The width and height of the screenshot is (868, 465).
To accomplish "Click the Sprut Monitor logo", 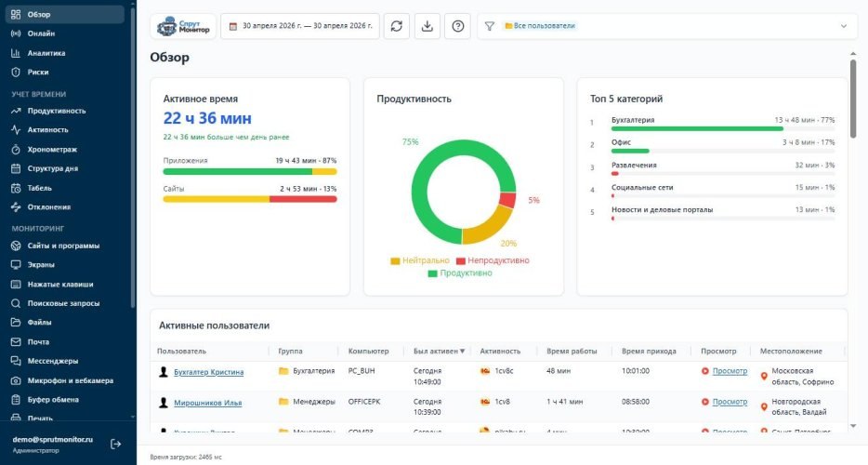I will click(x=183, y=26).
